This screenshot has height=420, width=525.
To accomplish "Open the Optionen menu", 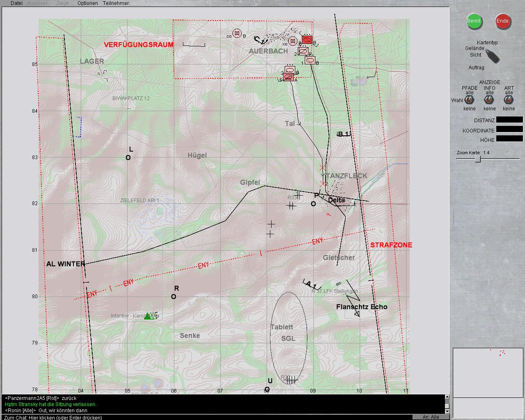I will (88, 3).
